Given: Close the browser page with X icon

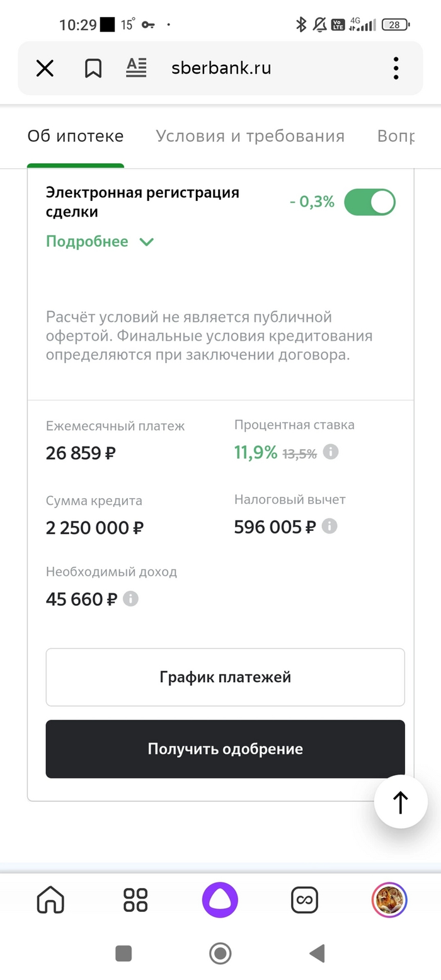Looking at the screenshot, I should (x=45, y=68).
